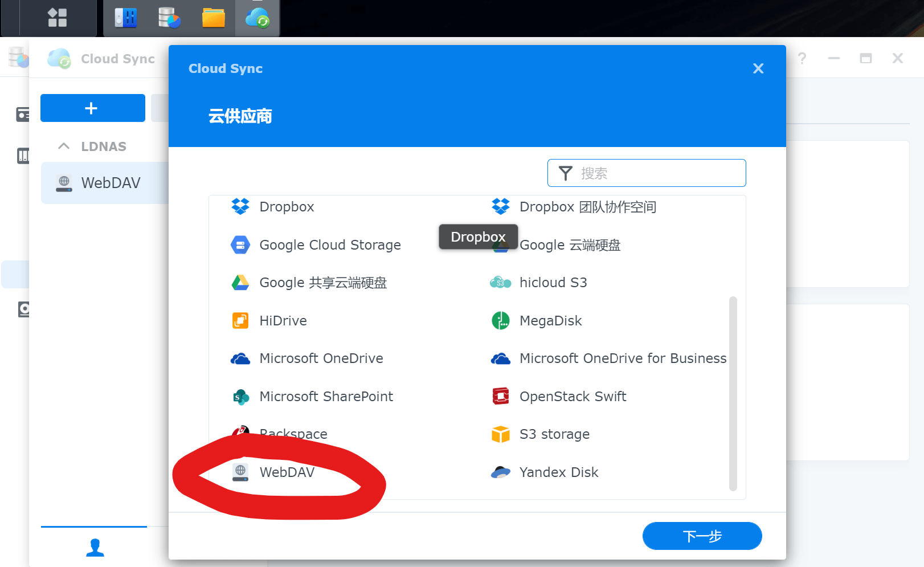Screen dimensions: 924x567
Task: Select MegaDisk label
Action: 551,321
